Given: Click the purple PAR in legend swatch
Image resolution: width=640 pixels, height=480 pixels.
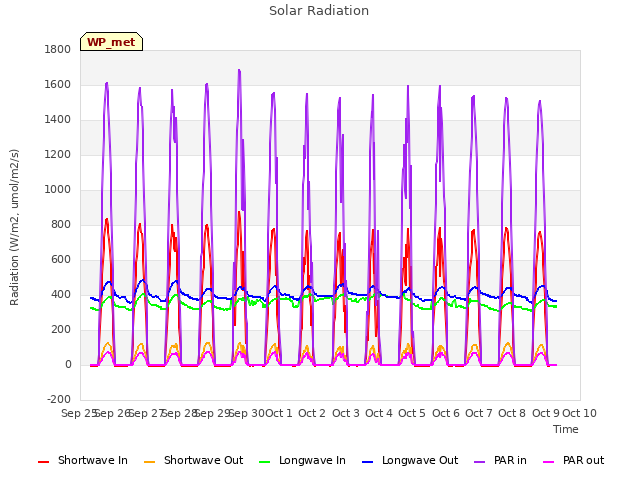Looking at the screenshot, I should pyautogui.click(x=480, y=462).
